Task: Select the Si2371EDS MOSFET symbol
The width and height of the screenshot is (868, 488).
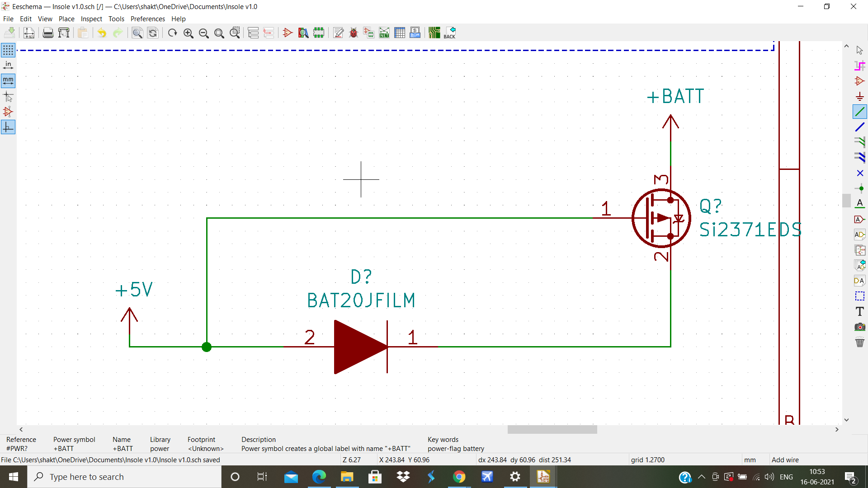Action: 661,218
